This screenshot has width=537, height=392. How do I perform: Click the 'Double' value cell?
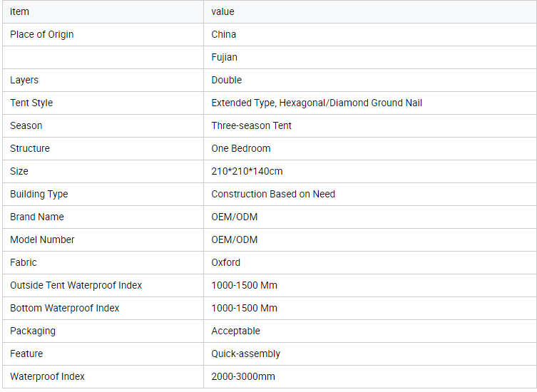tap(227, 80)
